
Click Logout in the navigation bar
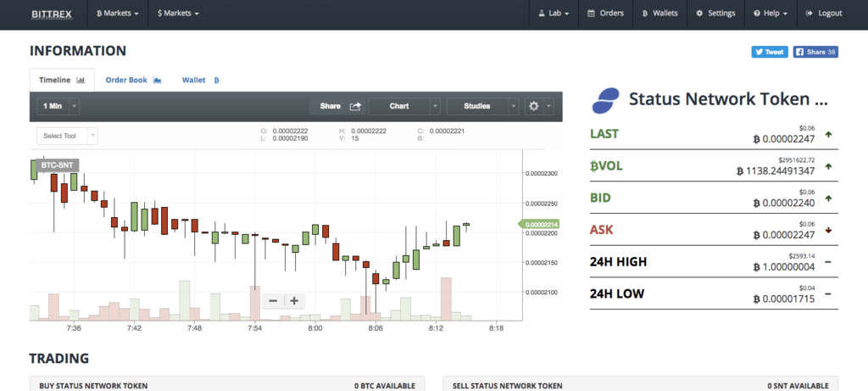(824, 14)
